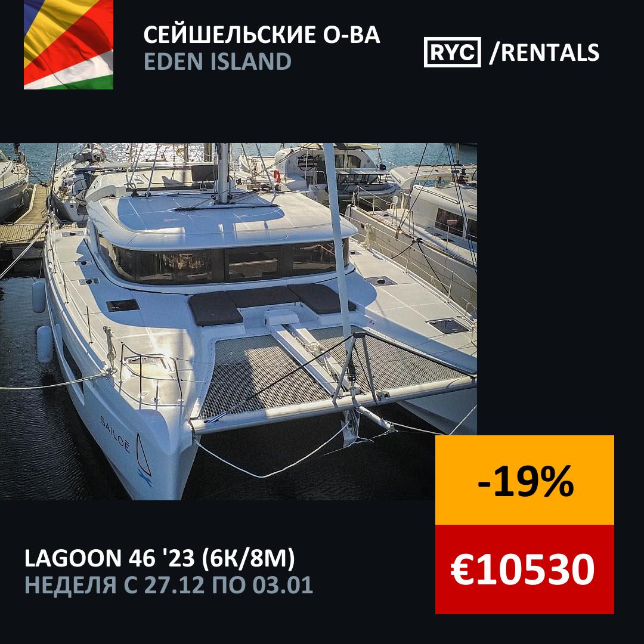
Task: Click the НЕДЕЛЯ С 27.12 ПО 03.01 date line
Action: click(x=169, y=585)
